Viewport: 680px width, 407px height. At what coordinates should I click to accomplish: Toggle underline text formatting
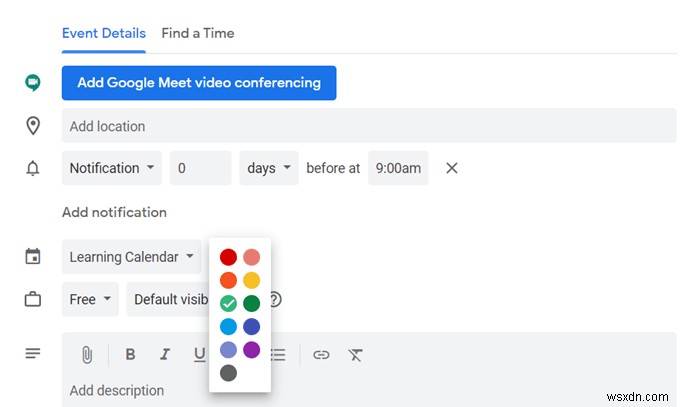pos(199,354)
